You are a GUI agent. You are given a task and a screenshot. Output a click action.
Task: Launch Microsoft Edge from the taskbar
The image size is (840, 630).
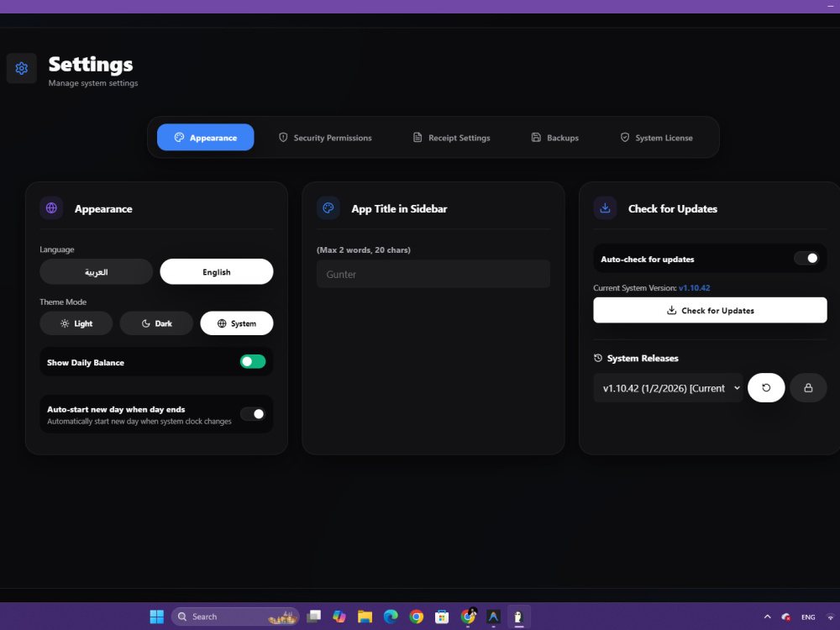[x=391, y=617]
